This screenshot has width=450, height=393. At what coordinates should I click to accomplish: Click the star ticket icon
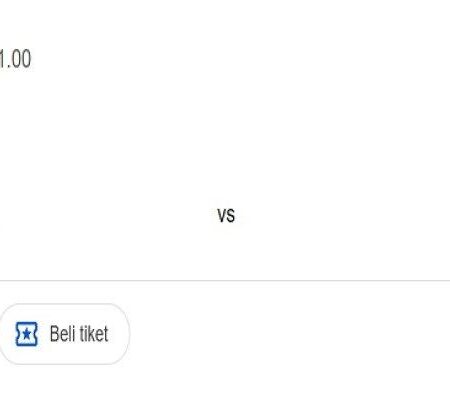(27, 334)
